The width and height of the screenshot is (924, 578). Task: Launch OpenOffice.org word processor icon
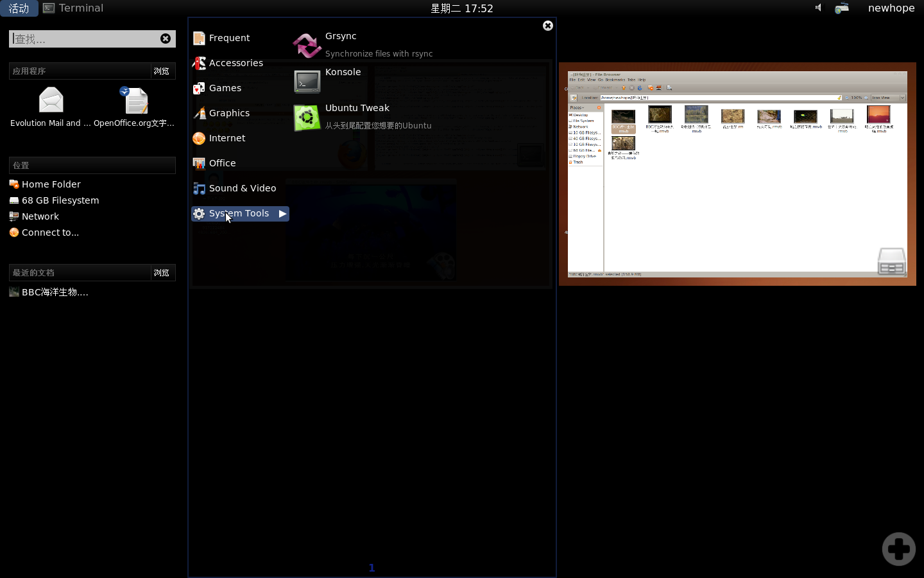click(134, 100)
